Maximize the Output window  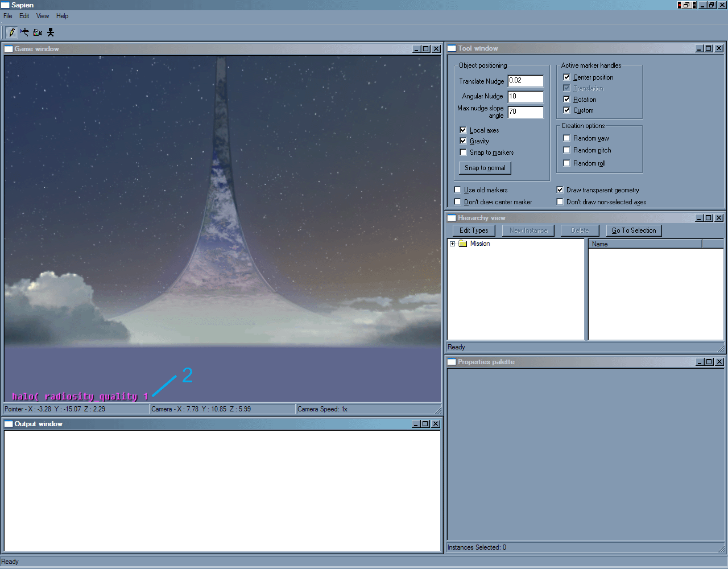pos(425,424)
